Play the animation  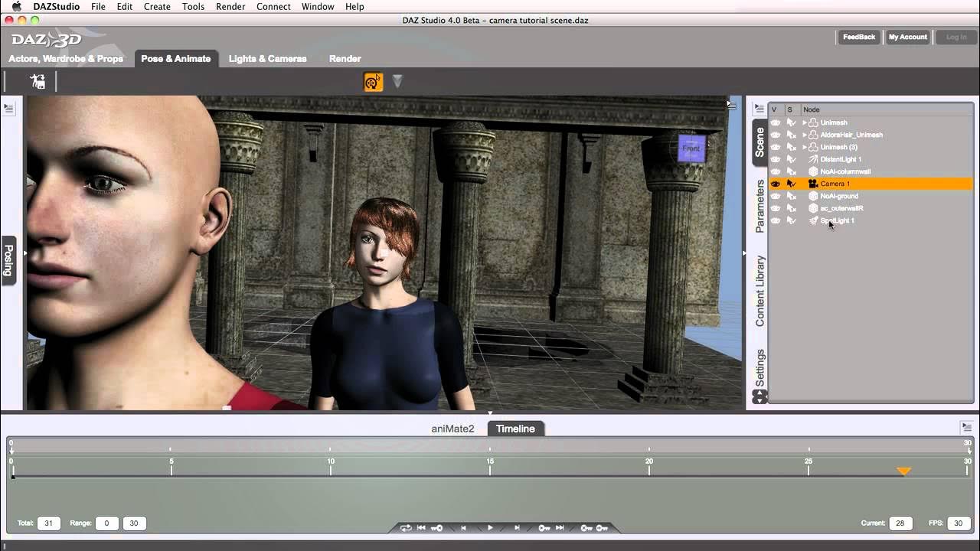490,527
